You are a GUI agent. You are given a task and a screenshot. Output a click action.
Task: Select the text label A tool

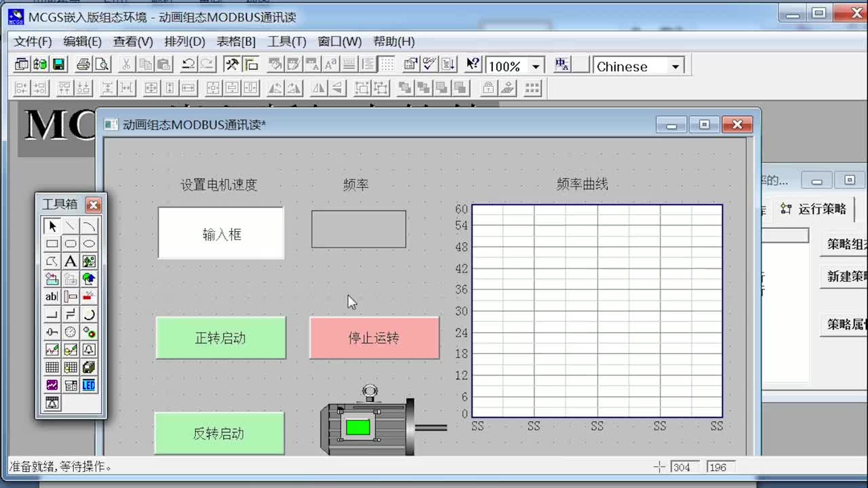click(x=71, y=262)
